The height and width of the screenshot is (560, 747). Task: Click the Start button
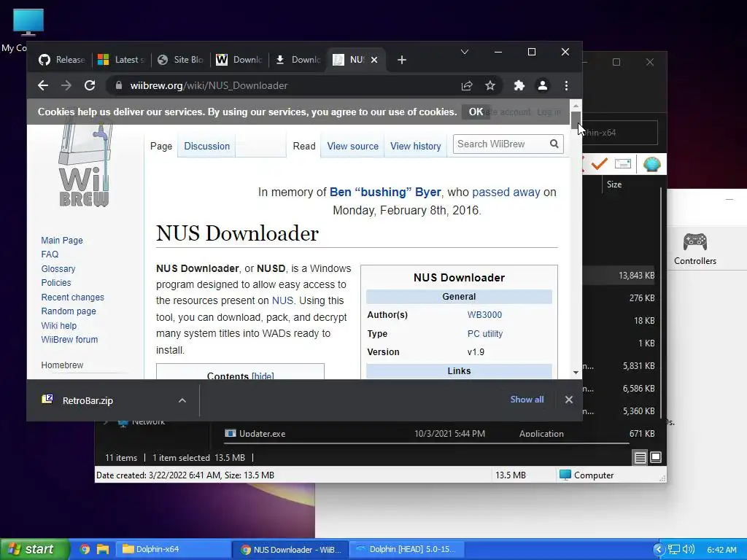pos(35,549)
